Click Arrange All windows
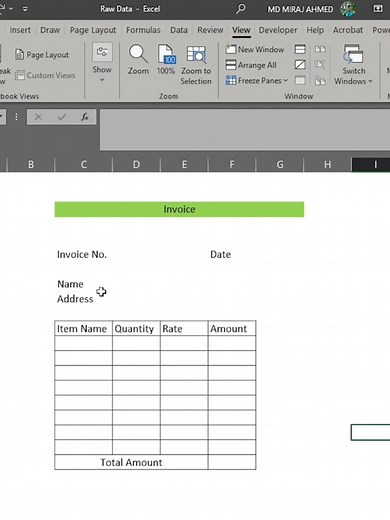 tap(251, 65)
